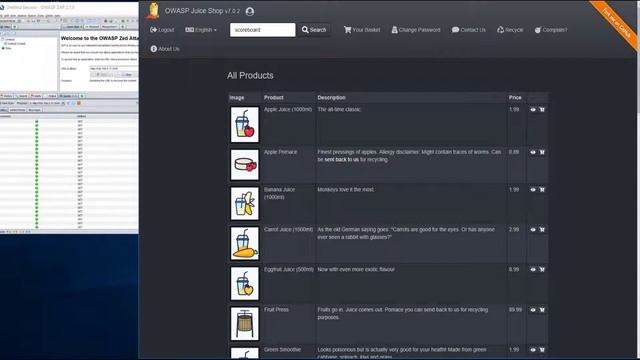
Task: Open Carrot Juice product image
Action: pos(244,243)
